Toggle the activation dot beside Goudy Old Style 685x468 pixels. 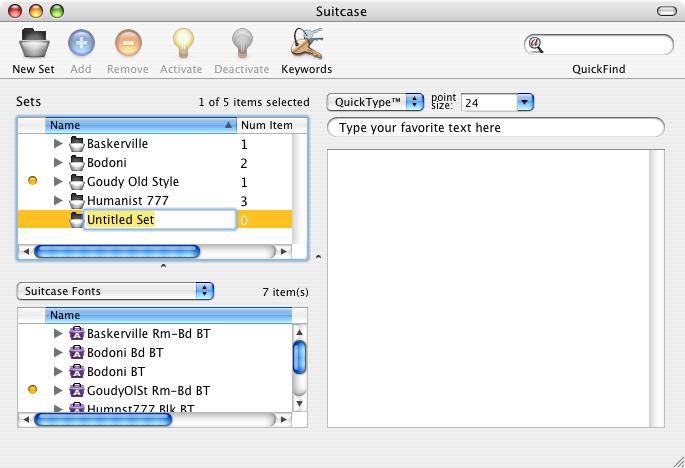pyautogui.click(x=32, y=180)
